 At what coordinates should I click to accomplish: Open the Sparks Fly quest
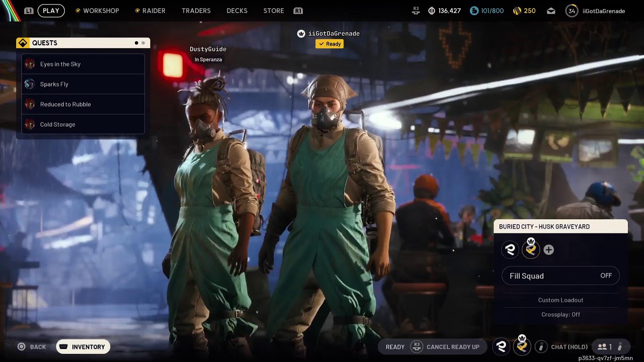click(x=83, y=84)
